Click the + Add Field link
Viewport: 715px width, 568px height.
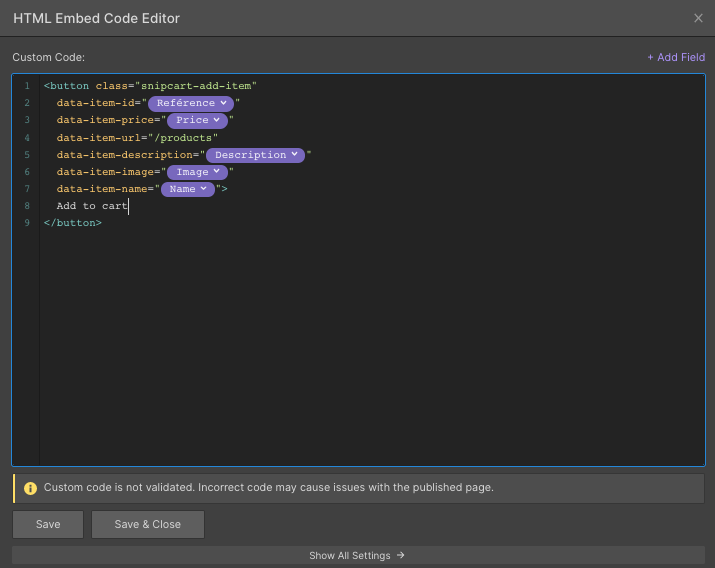(676, 57)
